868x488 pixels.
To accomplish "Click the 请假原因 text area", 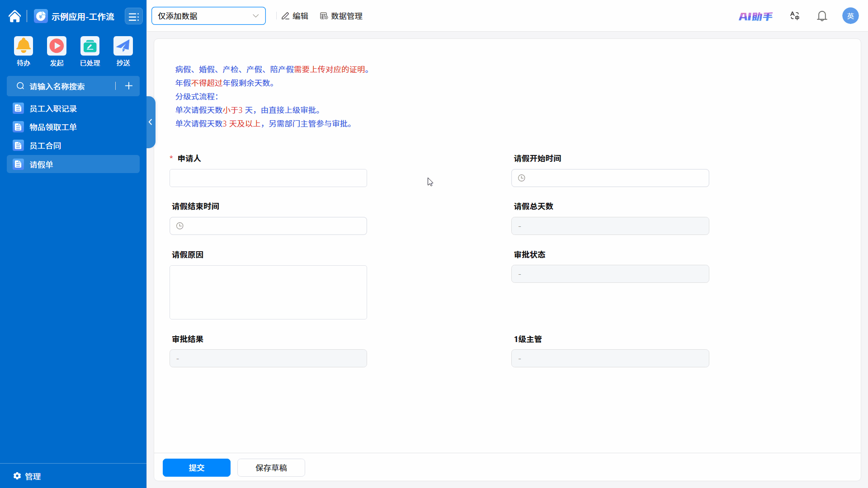I will click(x=268, y=292).
